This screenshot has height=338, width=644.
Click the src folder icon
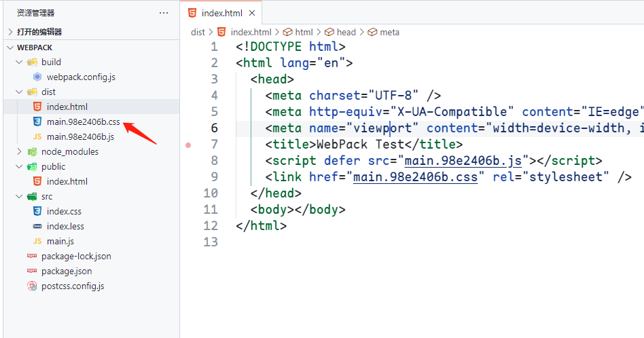coord(32,196)
